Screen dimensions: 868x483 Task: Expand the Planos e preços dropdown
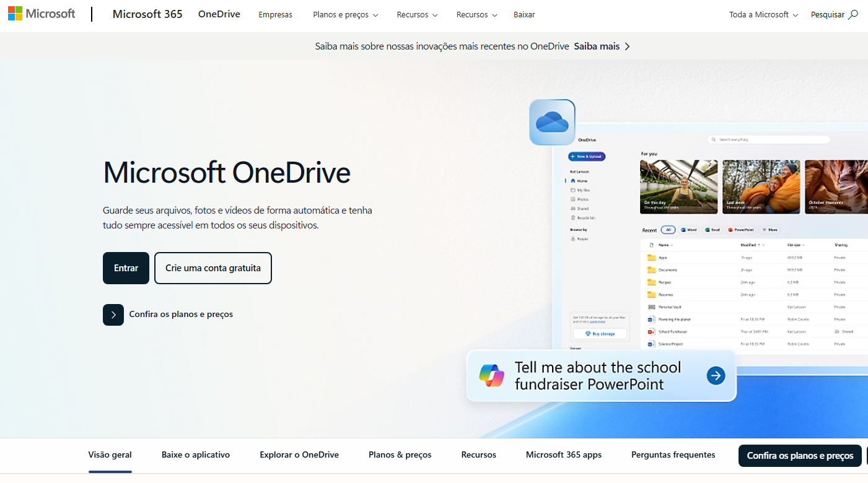coord(345,14)
